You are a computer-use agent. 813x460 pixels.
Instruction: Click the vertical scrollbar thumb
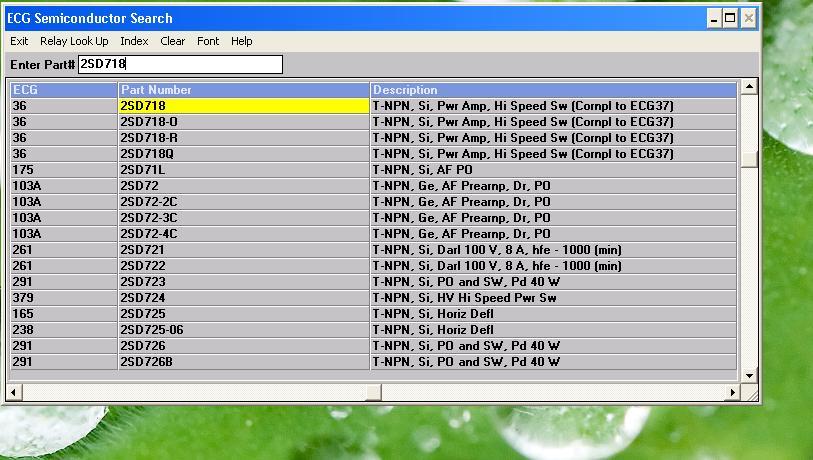point(749,159)
